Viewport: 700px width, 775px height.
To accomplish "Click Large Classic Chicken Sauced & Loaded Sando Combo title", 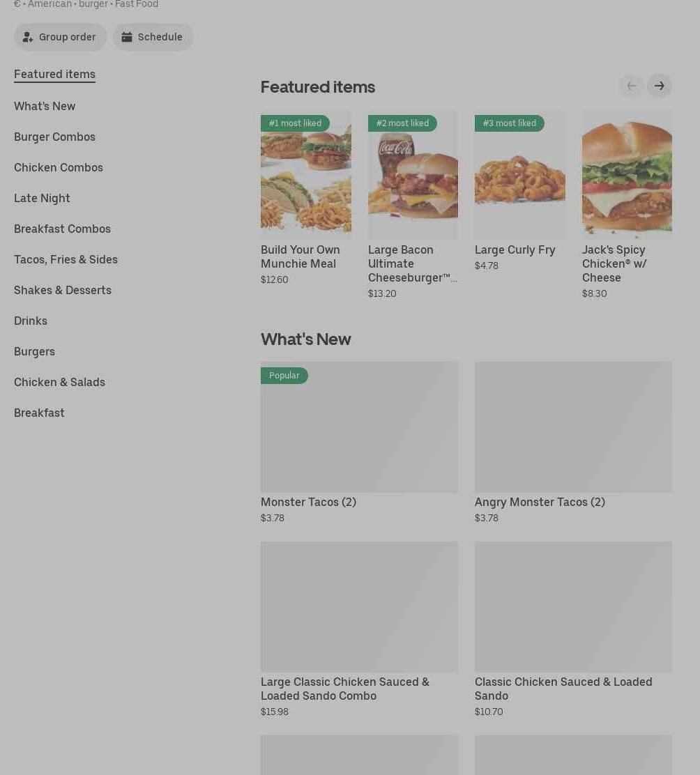I will coord(345,689).
